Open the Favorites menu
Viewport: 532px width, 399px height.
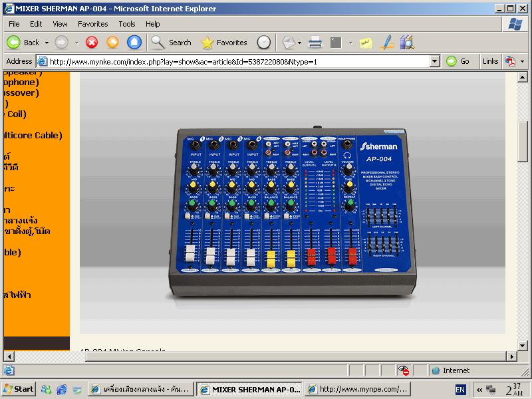pos(92,24)
